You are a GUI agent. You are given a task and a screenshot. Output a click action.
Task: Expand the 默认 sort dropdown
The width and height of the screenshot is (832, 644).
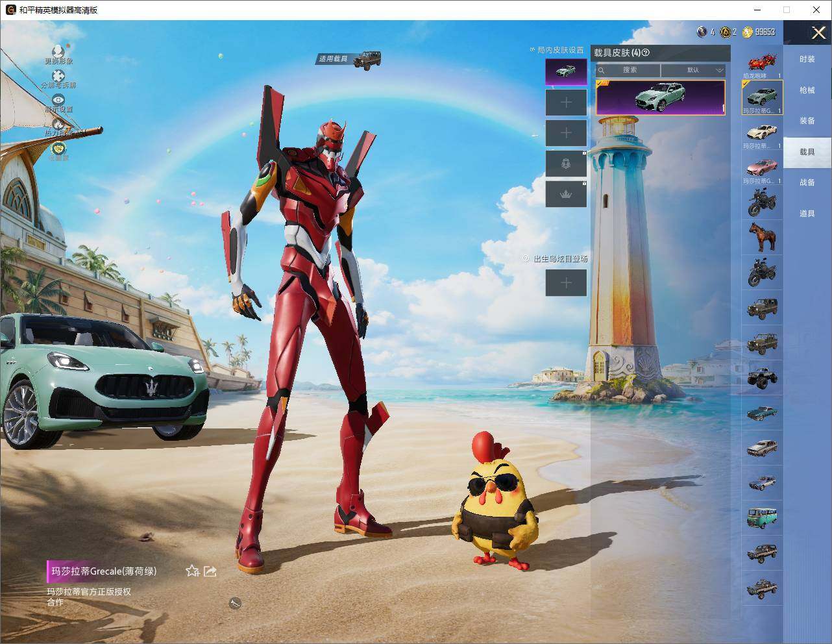(693, 70)
